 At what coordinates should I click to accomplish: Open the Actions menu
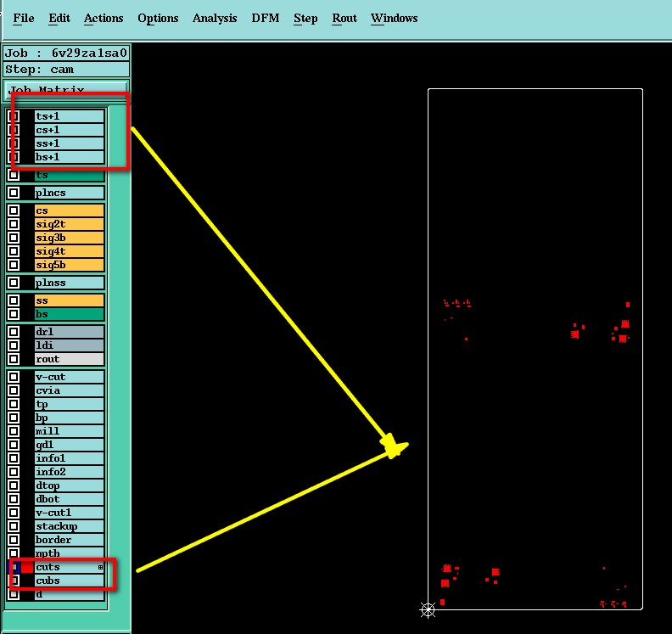[104, 19]
